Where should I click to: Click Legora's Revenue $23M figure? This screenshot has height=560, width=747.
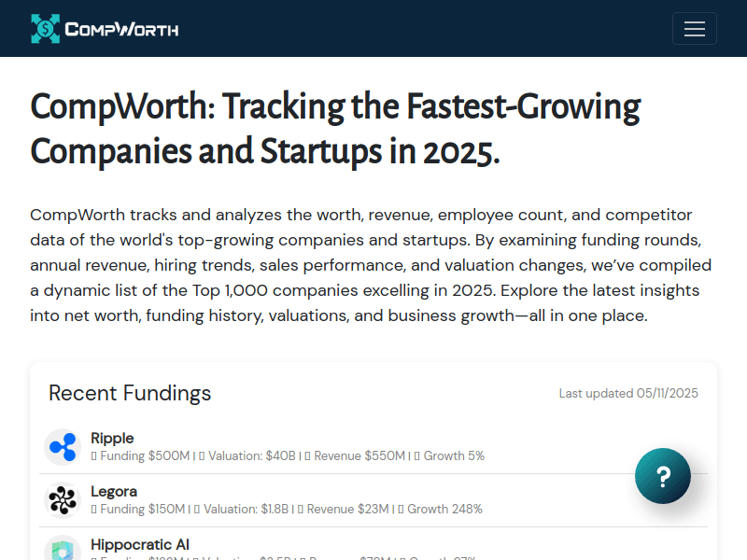pyautogui.click(x=347, y=510)
